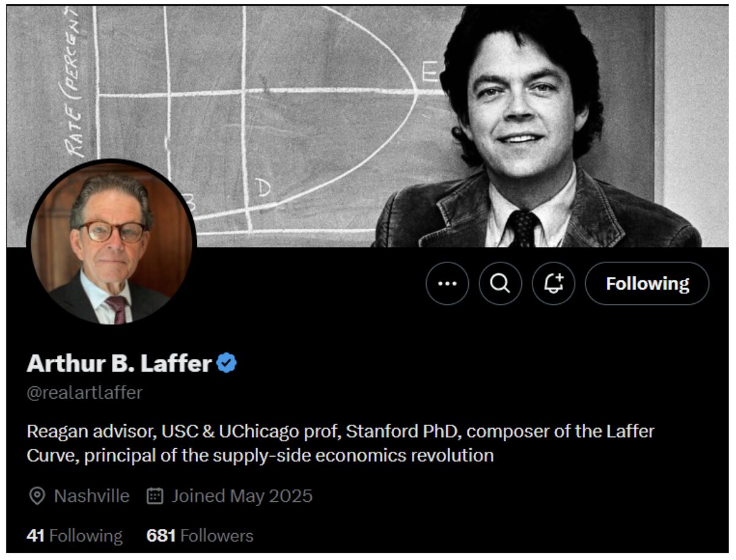Click the location pin icon beside Nashville
Image resolution: width=736 pixels, height=560 pixels.
coord(37,496)
